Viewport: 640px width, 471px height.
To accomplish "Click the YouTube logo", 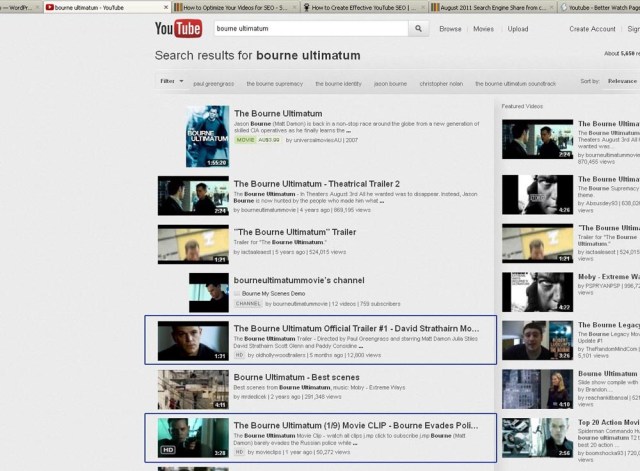I will (x=178, y=29).
